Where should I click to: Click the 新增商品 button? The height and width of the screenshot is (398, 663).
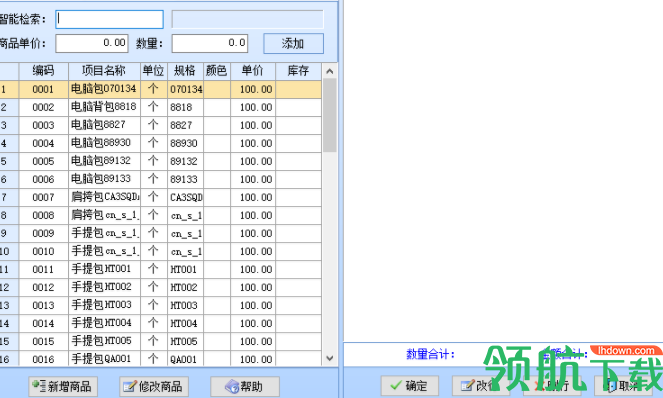click(63, 386)
